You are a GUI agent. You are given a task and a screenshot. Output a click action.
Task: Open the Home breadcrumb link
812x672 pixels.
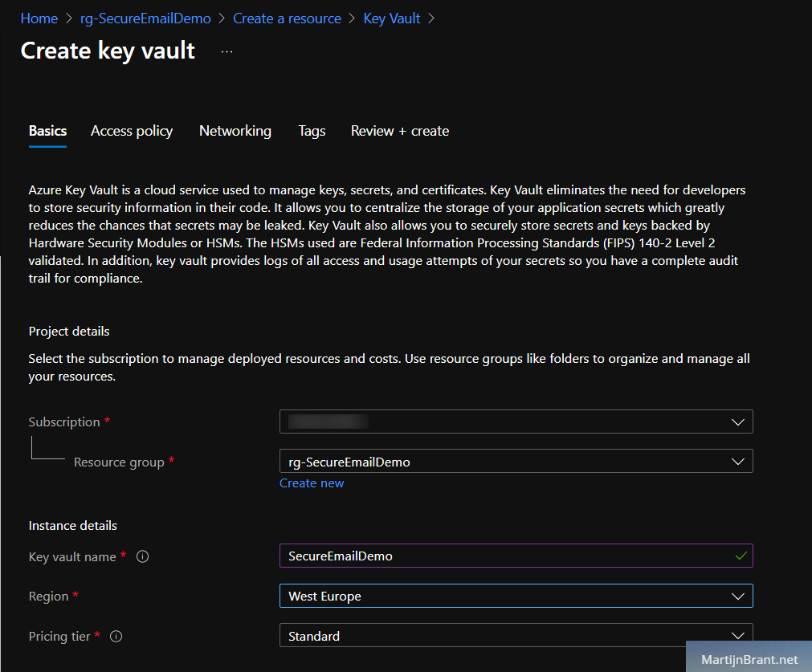(39, 18)
